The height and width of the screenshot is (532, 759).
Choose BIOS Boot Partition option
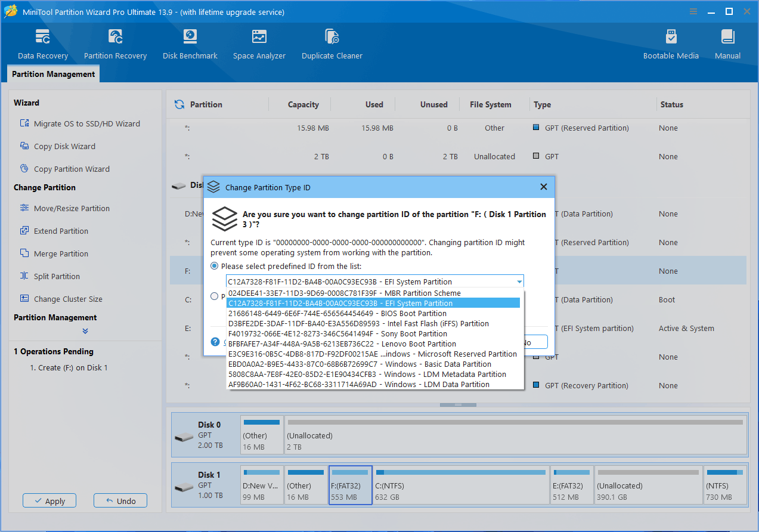(x=374, y=313)
